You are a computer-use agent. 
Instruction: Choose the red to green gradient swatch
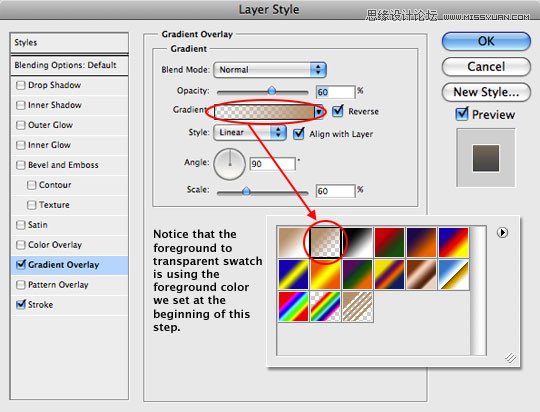(x=390, y=242)
